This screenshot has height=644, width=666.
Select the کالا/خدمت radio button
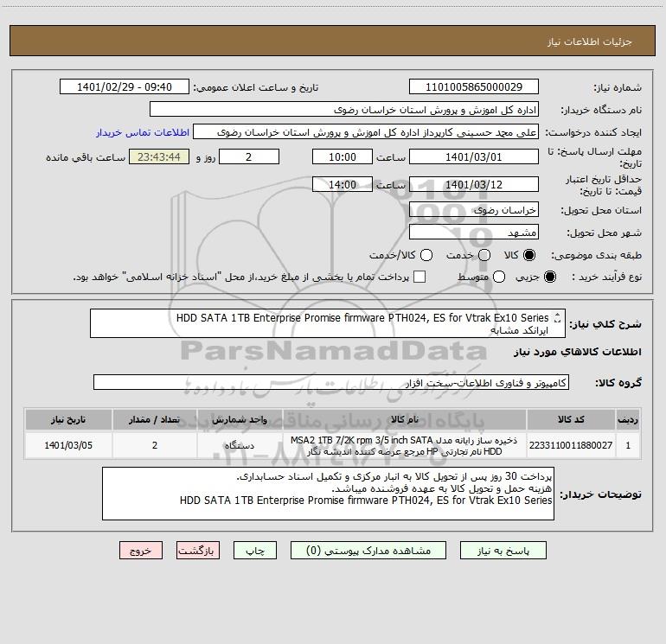[426, 255]
